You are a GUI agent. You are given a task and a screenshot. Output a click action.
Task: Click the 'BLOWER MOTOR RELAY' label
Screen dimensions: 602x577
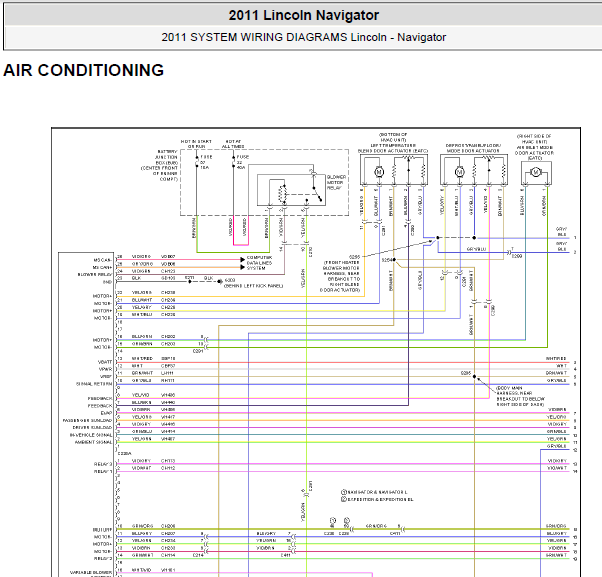337,182
